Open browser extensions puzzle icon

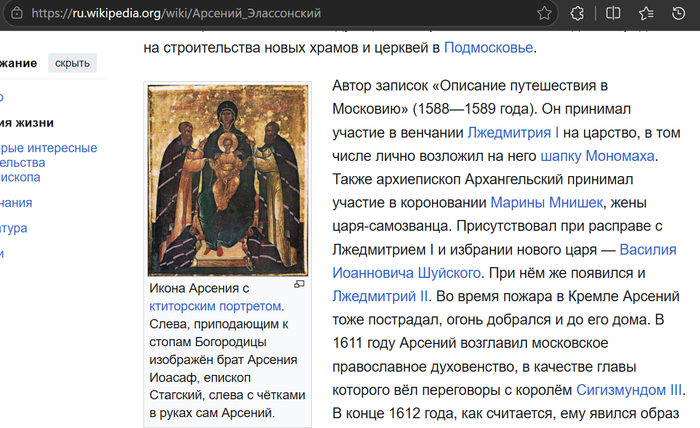click(577, 13)
